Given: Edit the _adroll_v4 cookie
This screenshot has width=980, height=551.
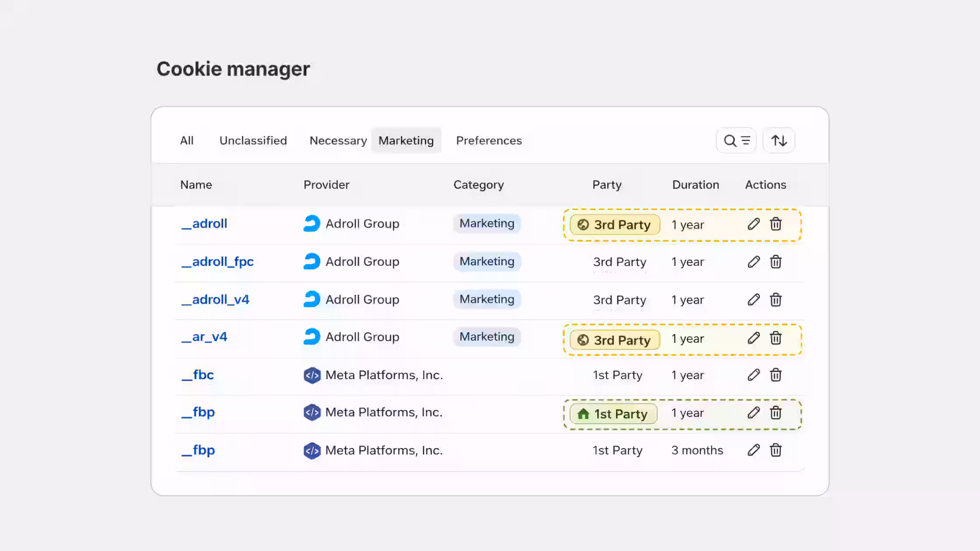Looking at the screenshot, I should coord(753,300).
